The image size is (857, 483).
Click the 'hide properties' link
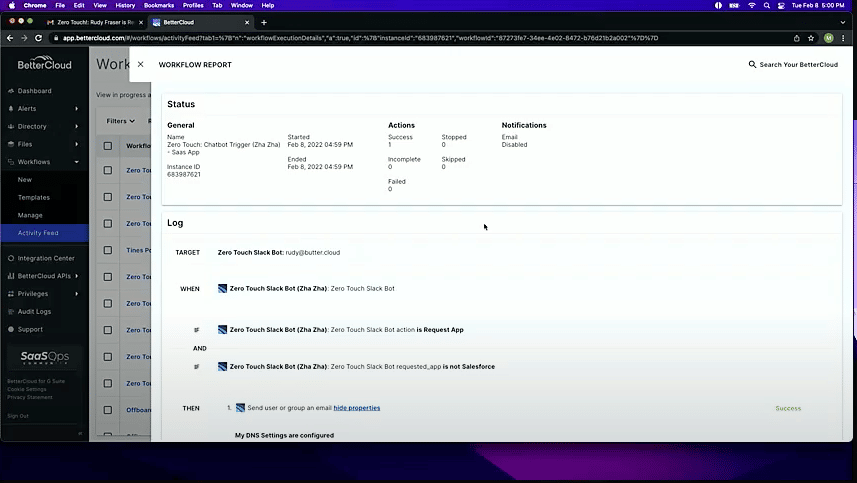coord(356,408)
